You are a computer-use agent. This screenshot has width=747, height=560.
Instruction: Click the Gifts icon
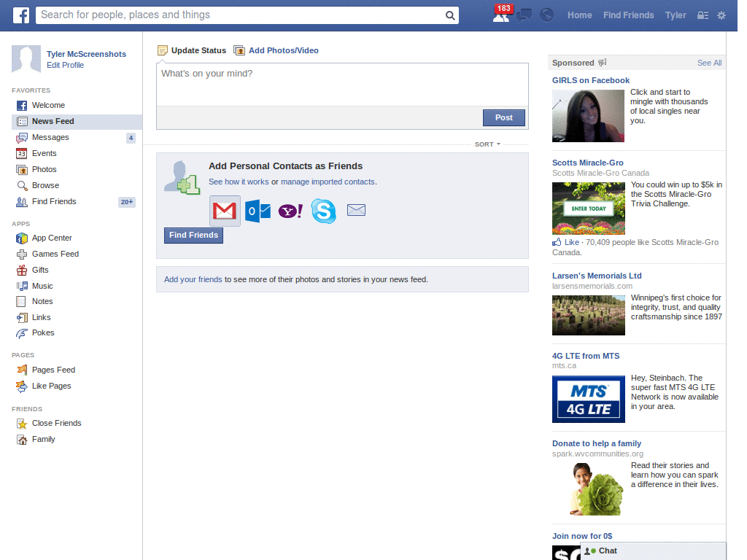pos(22,270)
